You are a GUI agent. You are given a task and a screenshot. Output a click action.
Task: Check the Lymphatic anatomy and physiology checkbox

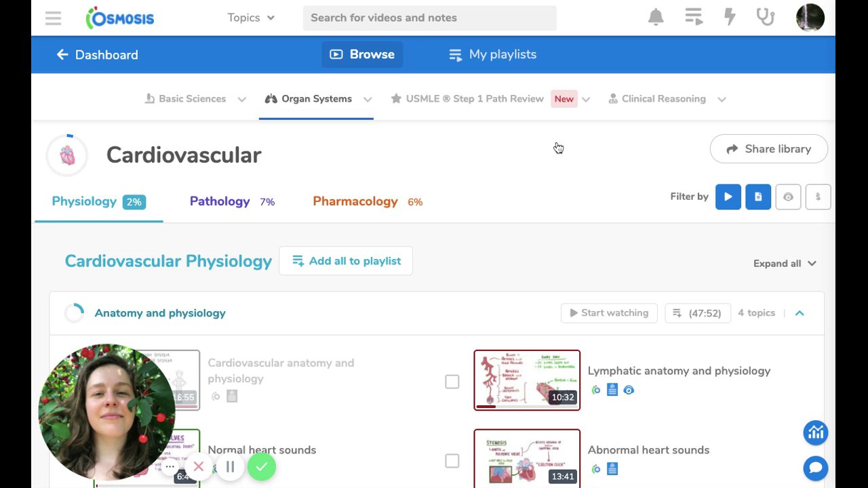(452, 382)
